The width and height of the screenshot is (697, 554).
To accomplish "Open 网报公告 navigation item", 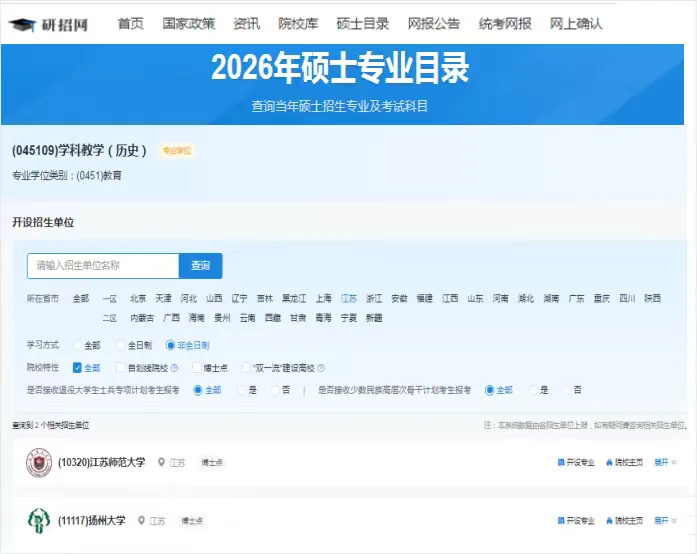I will pyautogui.click(x=434, y=24).
